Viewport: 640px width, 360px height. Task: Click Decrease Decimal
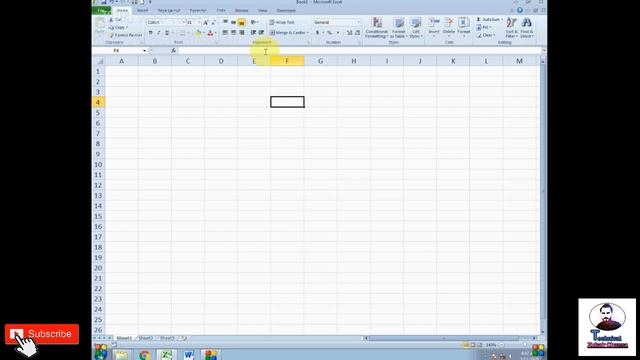tap(358, 33)
